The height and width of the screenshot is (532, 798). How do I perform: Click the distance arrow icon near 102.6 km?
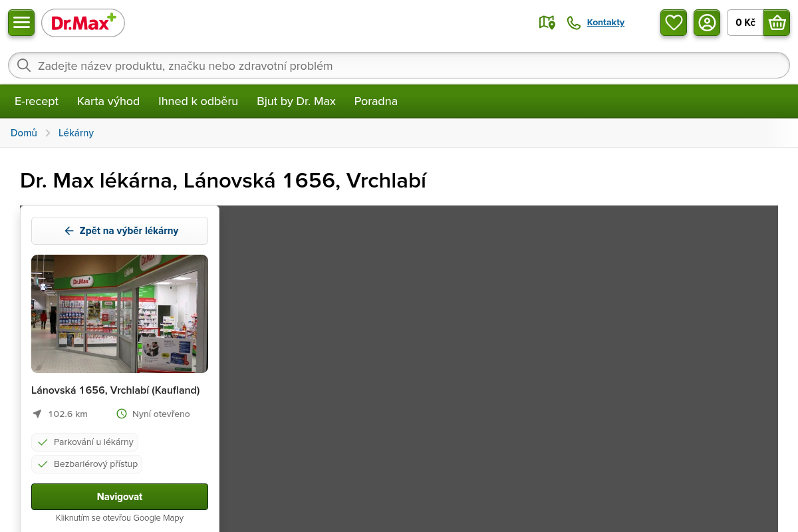point(37,414)
